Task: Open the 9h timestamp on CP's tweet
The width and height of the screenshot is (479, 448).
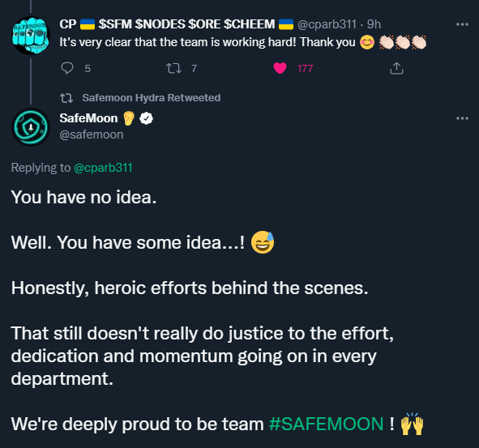Action: coord(374,24)
